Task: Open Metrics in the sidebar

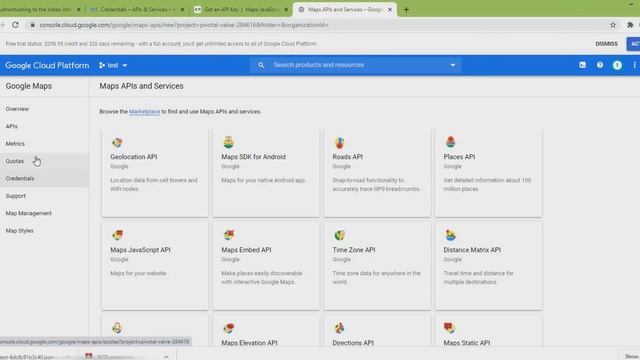Action: coord(15,144)
